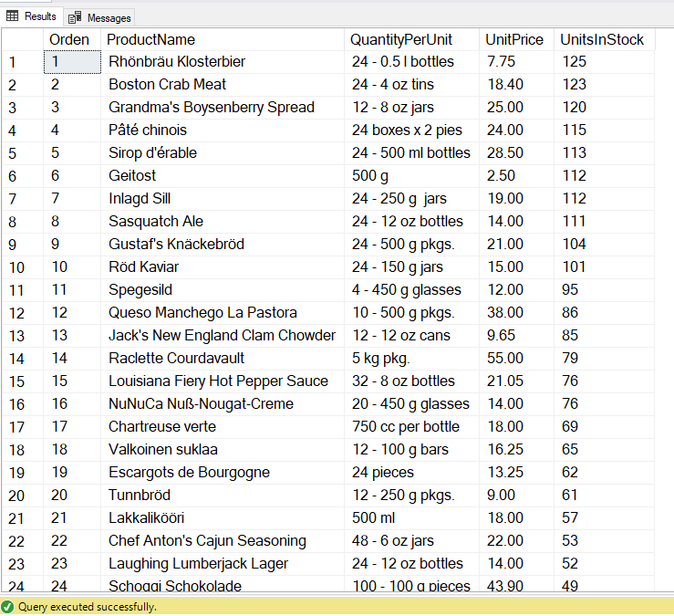
Task: Click Louisiana Fiery Hot Pepper Sauce cell
Action: coord(223,381)
